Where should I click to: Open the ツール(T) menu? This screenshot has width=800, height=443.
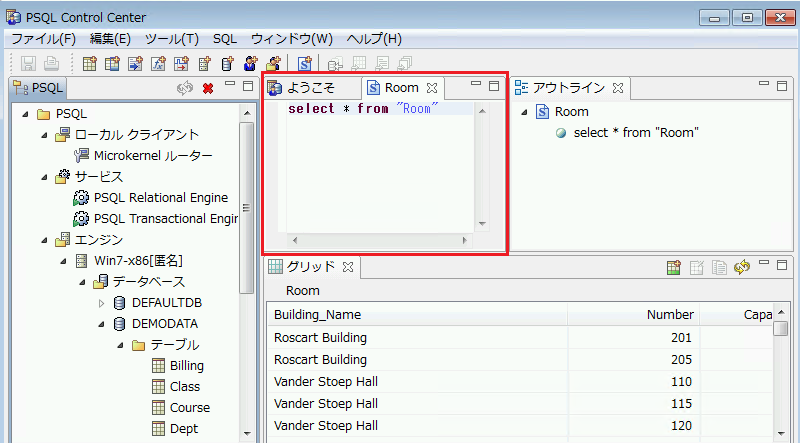tap(171, 39)
